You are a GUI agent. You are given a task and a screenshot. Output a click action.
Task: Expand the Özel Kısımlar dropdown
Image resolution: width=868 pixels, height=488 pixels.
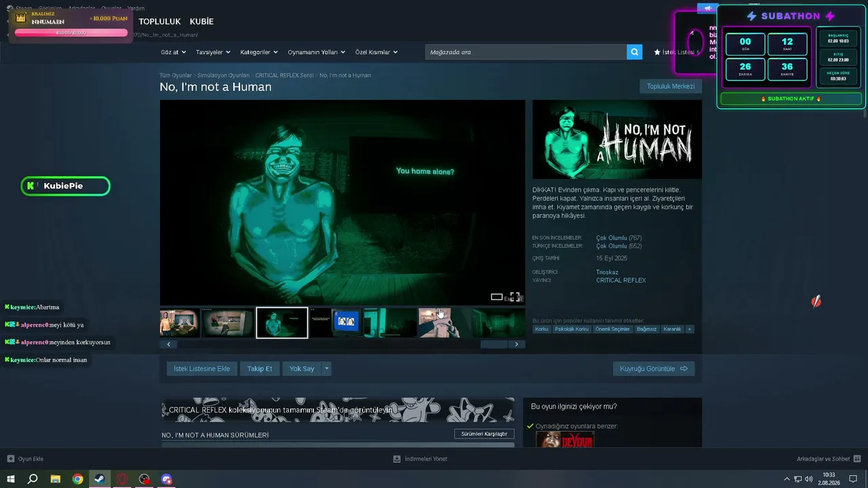pyautogui.click(x=376, y=52)
